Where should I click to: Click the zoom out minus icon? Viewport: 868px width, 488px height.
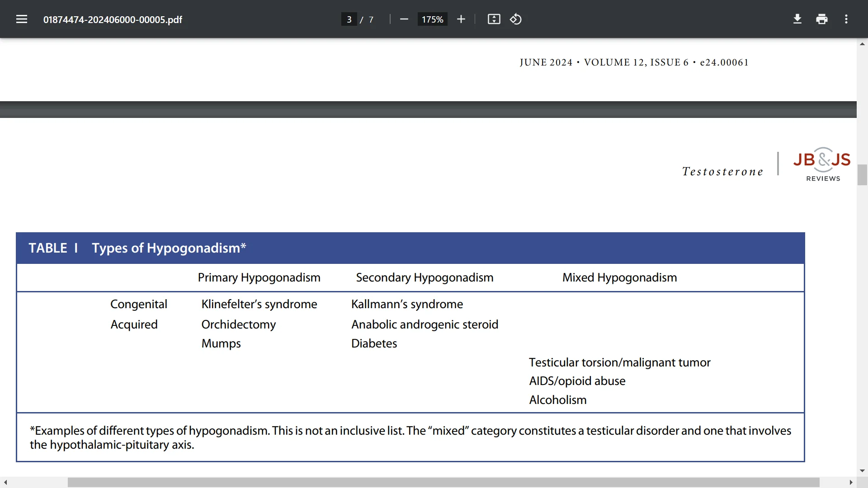click(404, 19)
